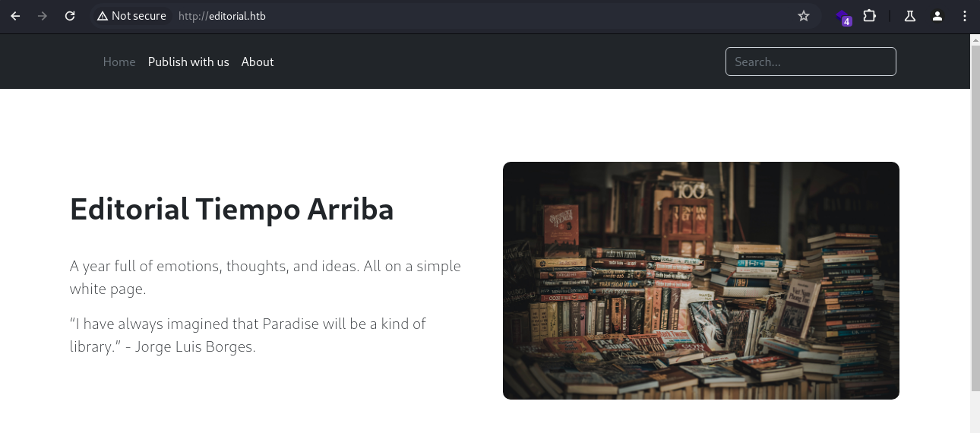Open the purple extension with badge 4

[842, 17]
